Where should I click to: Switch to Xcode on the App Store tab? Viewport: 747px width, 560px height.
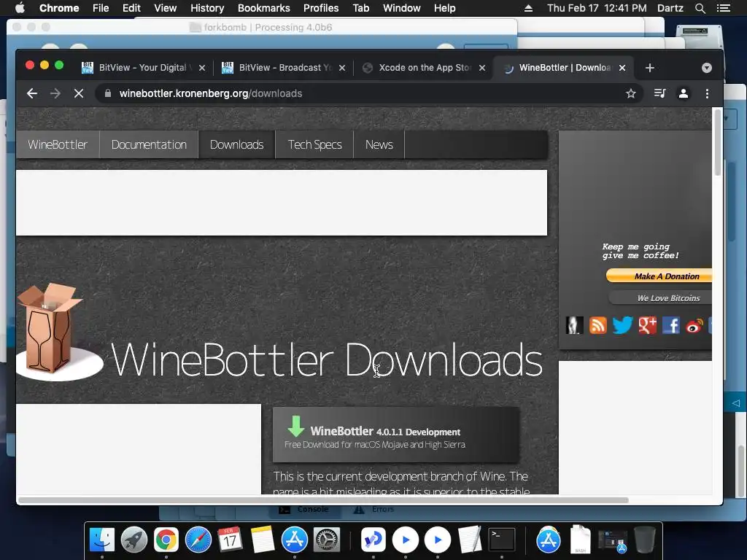424,68
